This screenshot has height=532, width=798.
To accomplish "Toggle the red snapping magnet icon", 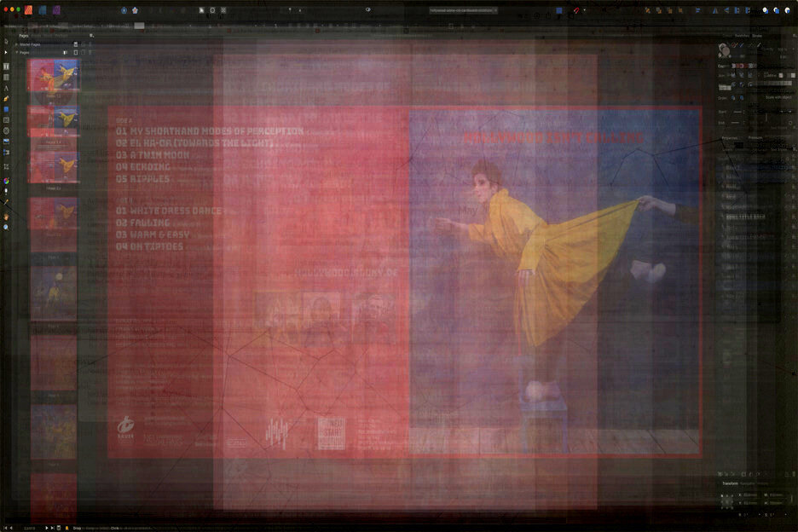I will click(x=576, y=9).
